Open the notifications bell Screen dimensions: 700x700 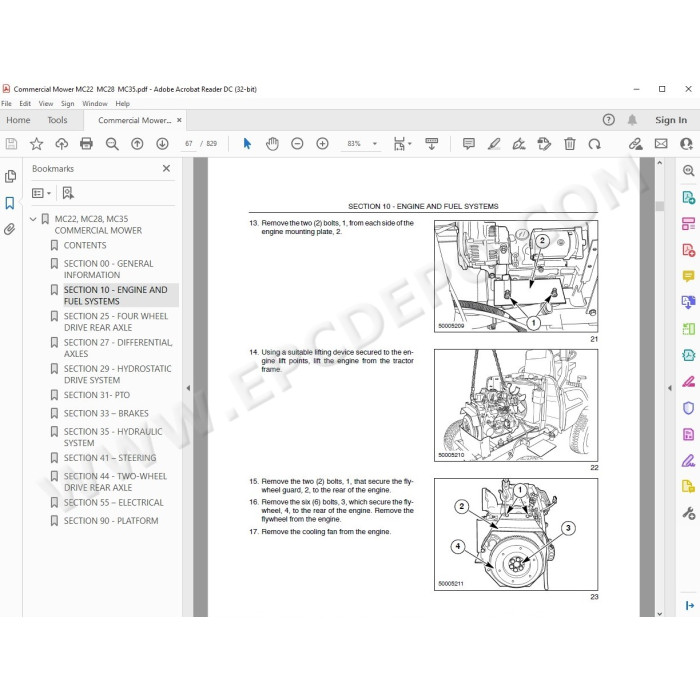pyautogui.click(x=632, y=120)
